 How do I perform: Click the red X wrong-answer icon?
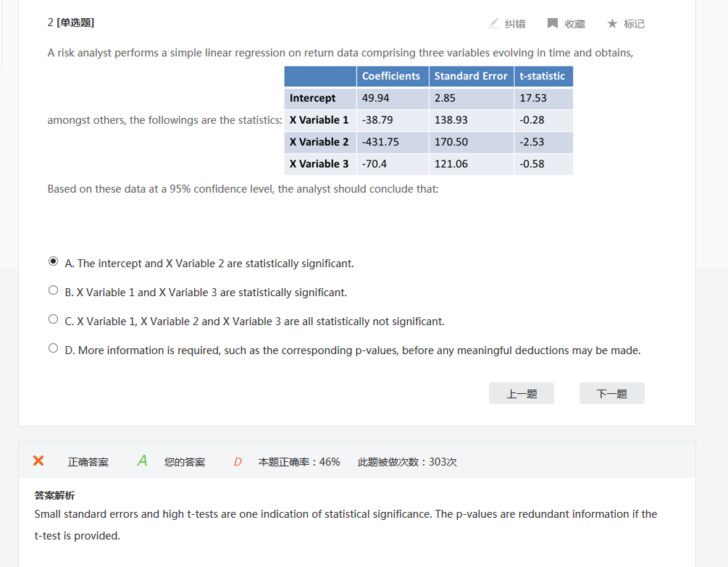(x=38, y=461)
